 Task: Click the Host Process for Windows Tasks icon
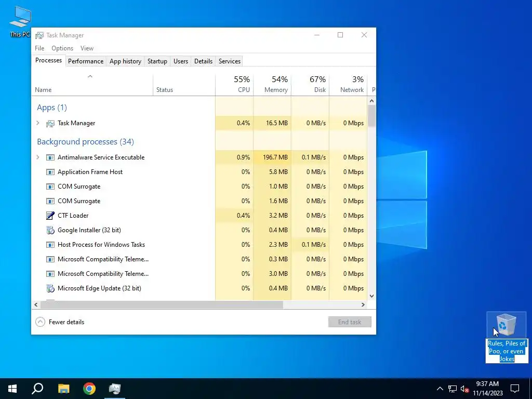pos(50,245)
